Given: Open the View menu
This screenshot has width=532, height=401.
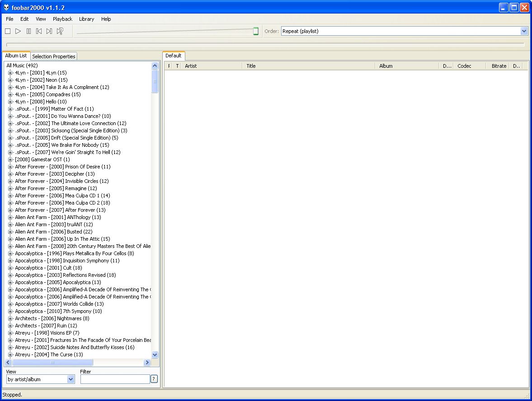Looking at the screenshot, I should coord(41,19).
